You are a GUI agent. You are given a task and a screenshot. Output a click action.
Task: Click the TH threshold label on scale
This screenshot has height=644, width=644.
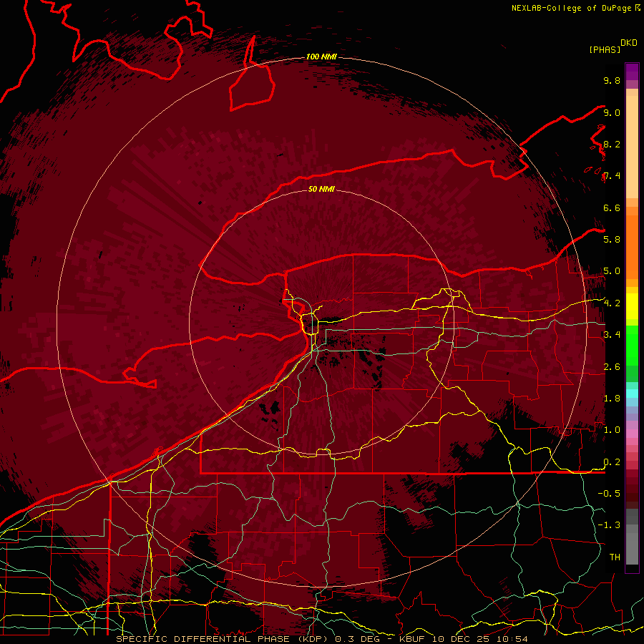(x=615, y=557)
